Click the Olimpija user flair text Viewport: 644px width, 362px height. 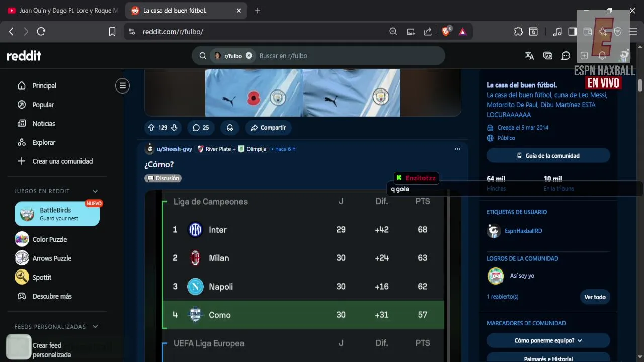[x=256, y=149]
